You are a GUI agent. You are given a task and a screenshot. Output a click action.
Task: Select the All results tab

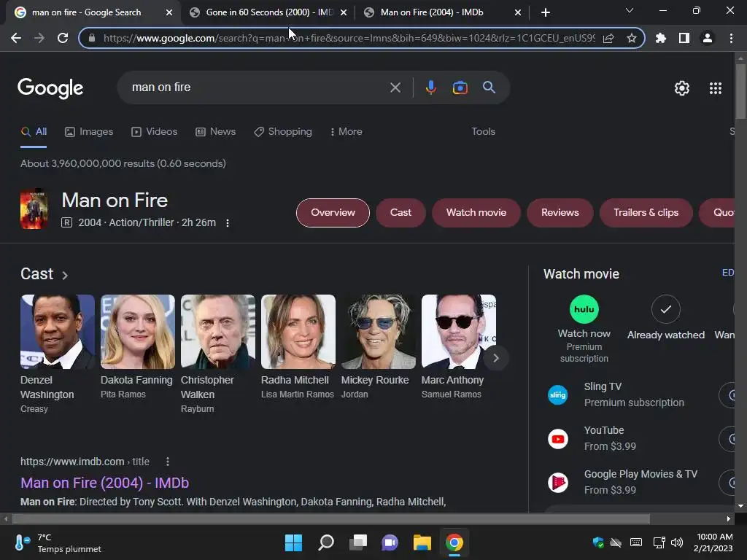click(x=34, y=132)
